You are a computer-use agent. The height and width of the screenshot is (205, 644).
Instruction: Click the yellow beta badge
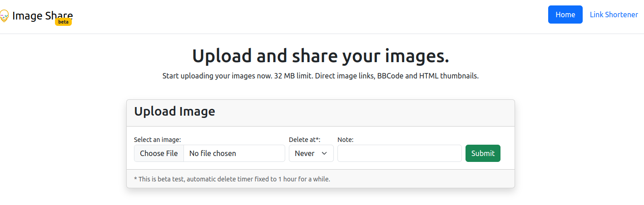[x=63, y=22]
